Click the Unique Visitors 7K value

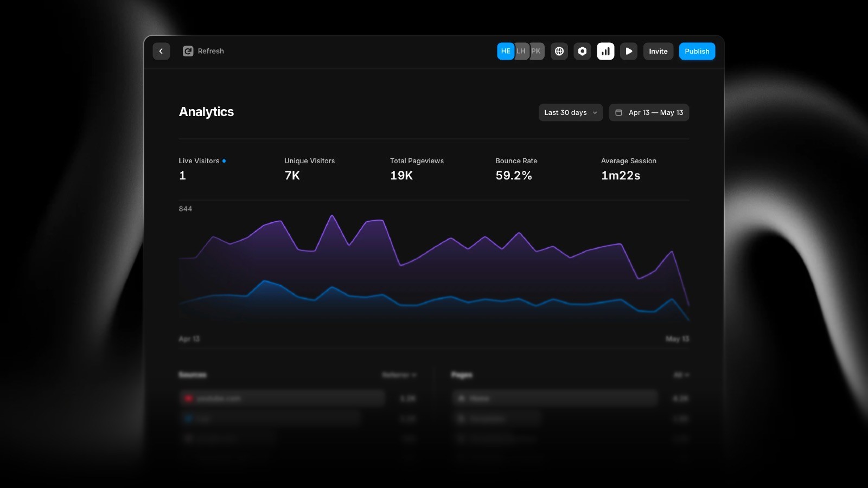pyautogui.click(x=292, y=175)
